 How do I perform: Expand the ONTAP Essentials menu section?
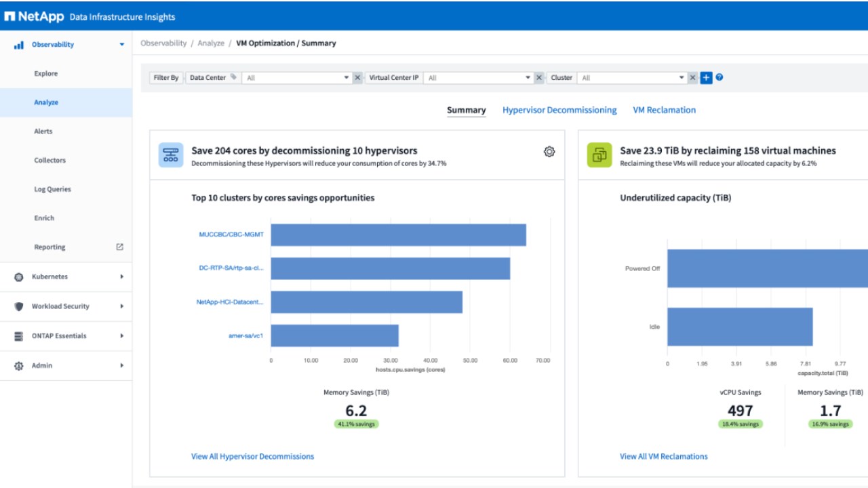pos(122,336)
